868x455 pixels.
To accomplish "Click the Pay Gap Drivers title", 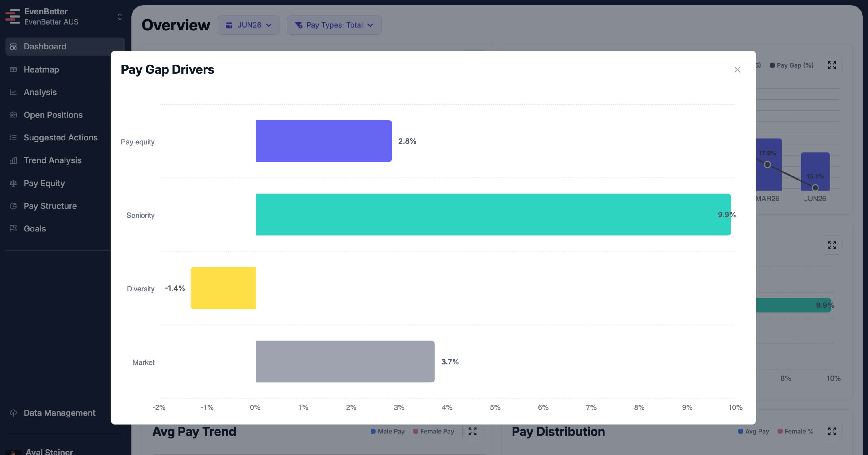I will [x=168, y=69].
